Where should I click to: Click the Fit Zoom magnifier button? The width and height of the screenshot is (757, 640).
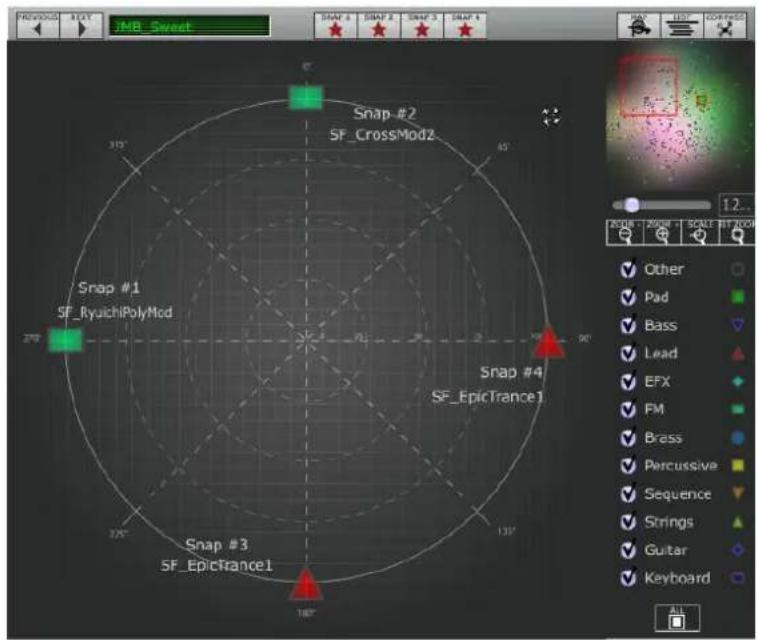(737, 233)
